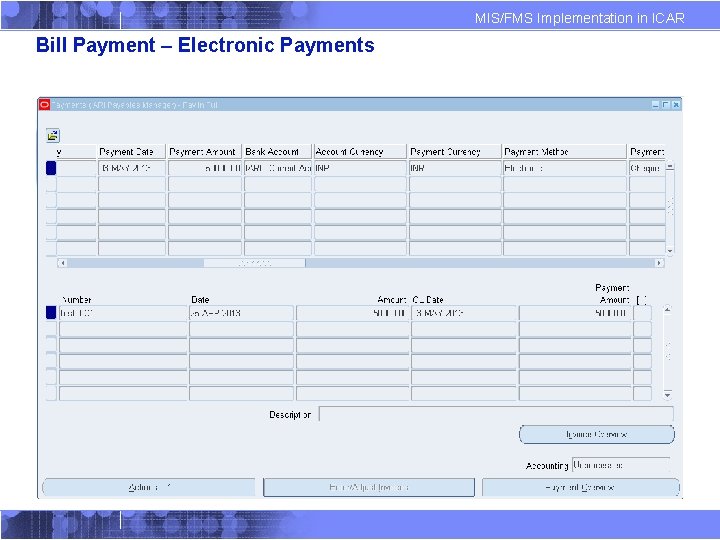
Task: Click the up arrow of the invoices grid scrollbar
Action: [x=668, y=309]
